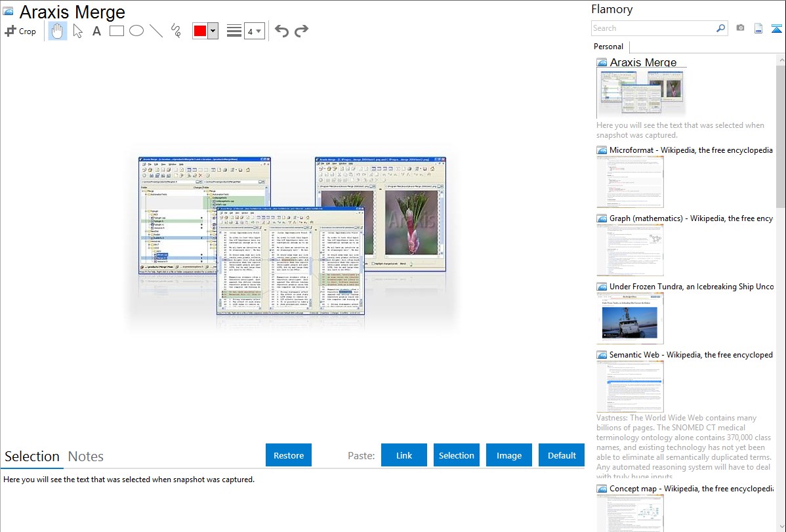Click the Microformat - Wikipedia title
Screen dimensions: 786x532
(691, 150)
